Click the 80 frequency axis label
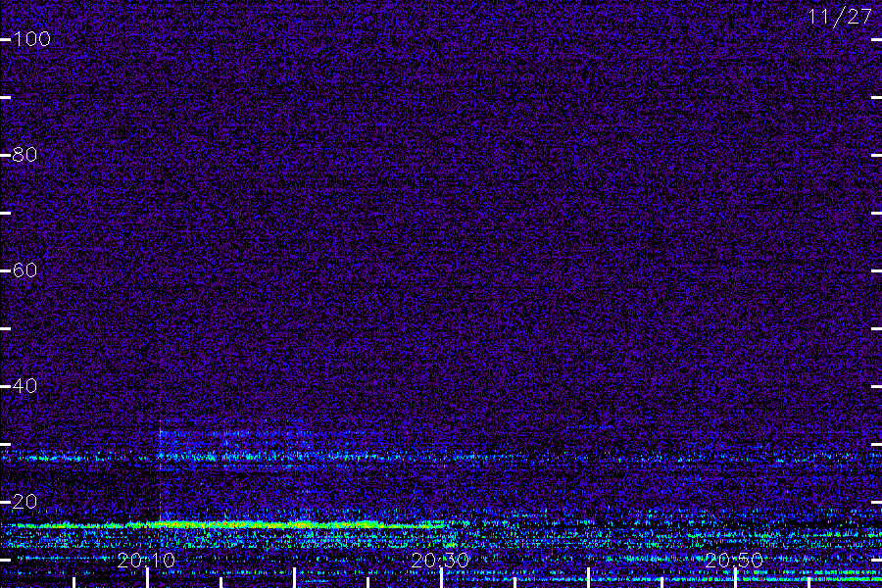This screenshot has height=588, width=882. click(24, 155)
